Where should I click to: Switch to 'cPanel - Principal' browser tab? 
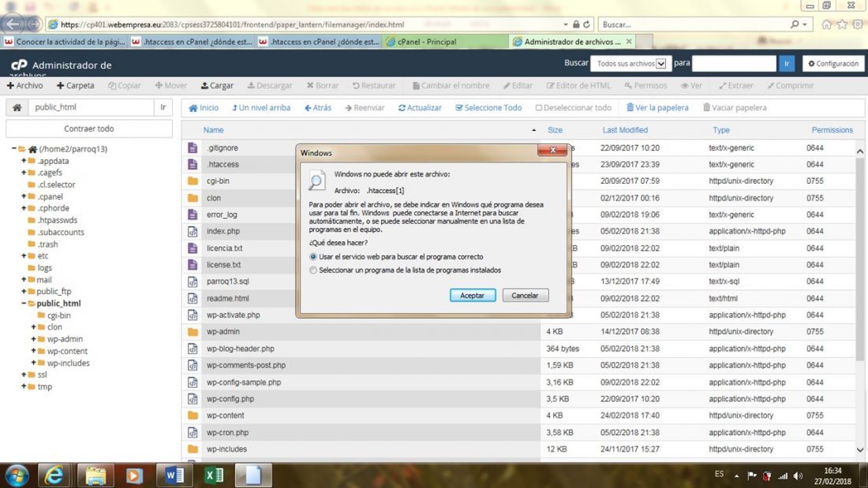click(x=444, y=42)
